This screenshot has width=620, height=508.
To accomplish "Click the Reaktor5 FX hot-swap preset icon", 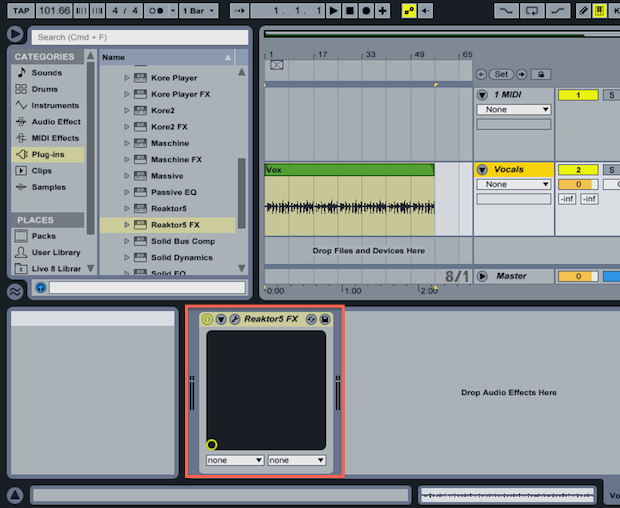I will click(x=311, y=319).
